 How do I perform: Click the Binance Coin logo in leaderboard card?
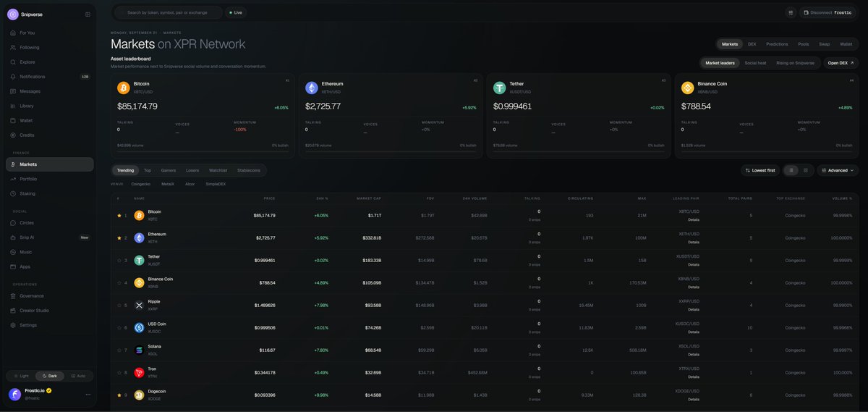[688, 88]
